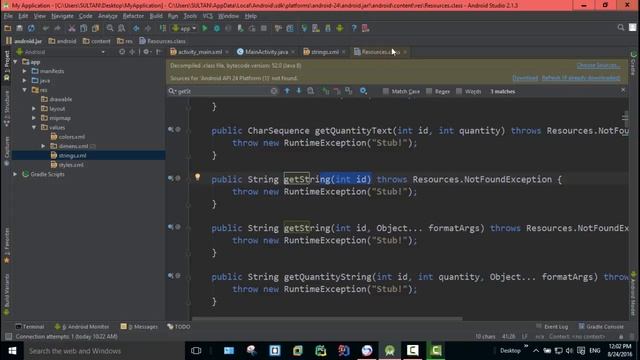Click the Help question mark icon
Image resolution: width=640 pixels, height=360 pixels.
[354, 28]
